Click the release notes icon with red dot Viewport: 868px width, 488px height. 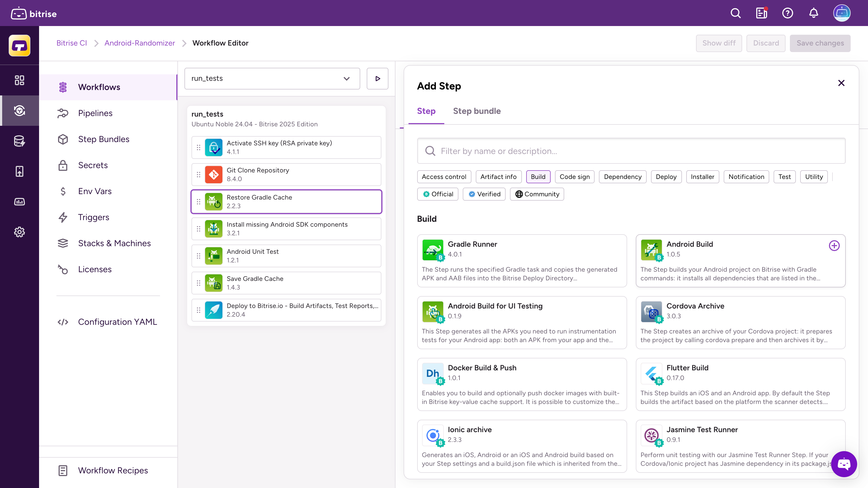click(x=761, y=13)
